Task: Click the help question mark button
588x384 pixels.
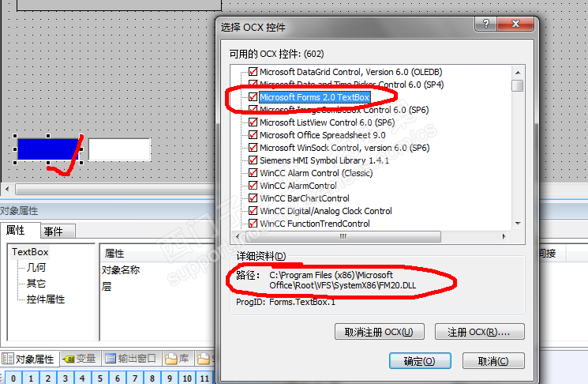Action: tap(486, 24)
